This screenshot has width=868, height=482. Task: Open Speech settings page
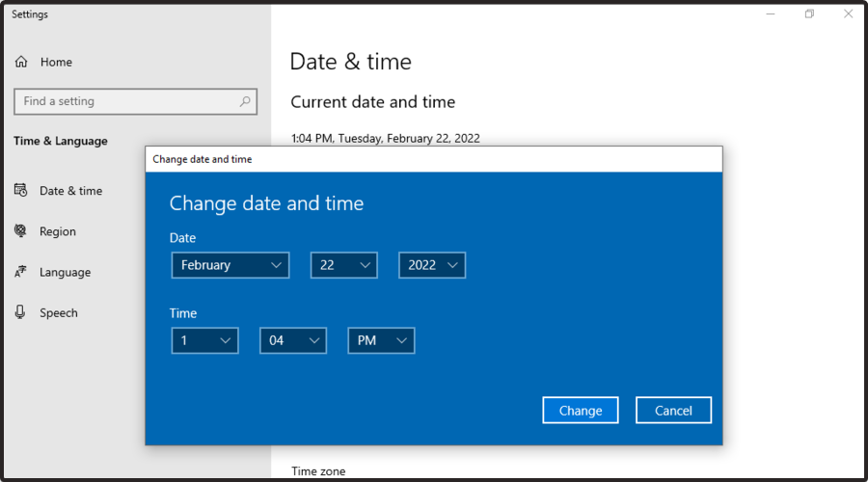(59, 313)
